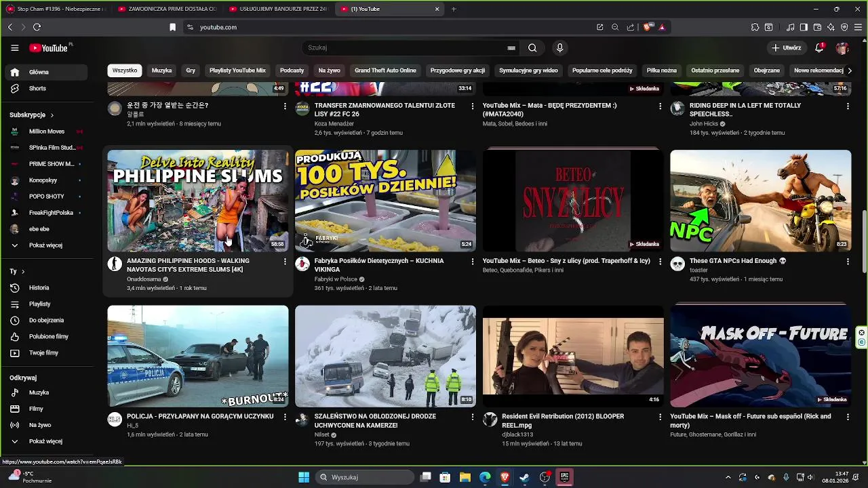The width and height of the screenshot is (868, 488).
Task: Open Steam from taskbar
Action: (x=524, y=477)
